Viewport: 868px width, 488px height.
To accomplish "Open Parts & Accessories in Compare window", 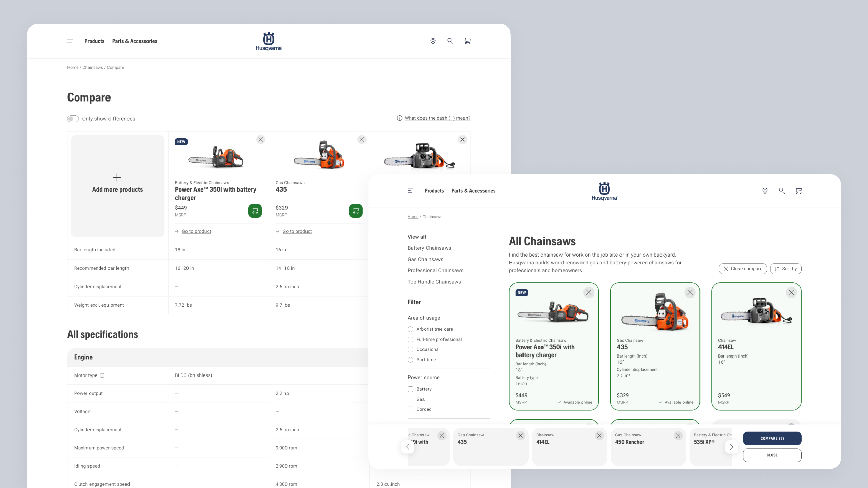I will [x=135, y=41].
